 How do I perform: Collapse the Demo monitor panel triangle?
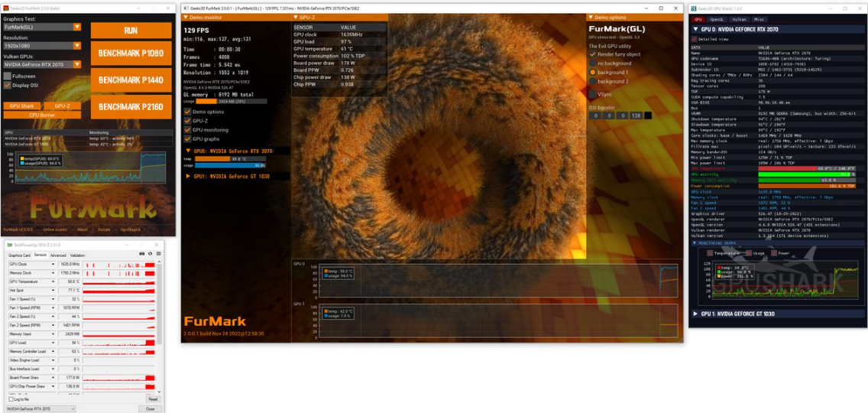click(x=186, y=17)
